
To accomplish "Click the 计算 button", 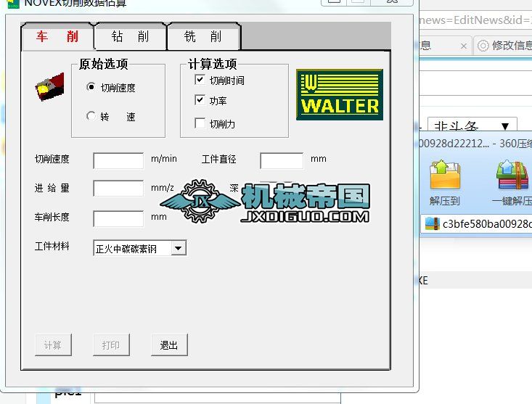I will pyautogui.click(x=53, y=345).
